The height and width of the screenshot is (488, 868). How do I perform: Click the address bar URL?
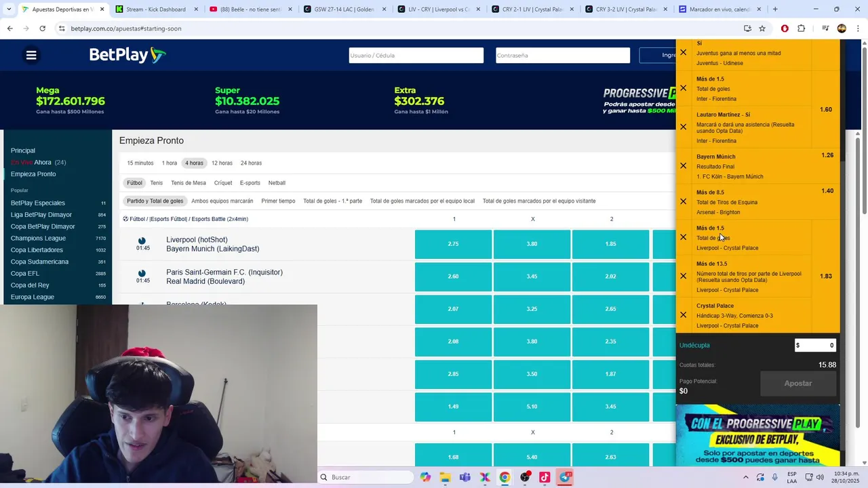[x=126, y=28]
